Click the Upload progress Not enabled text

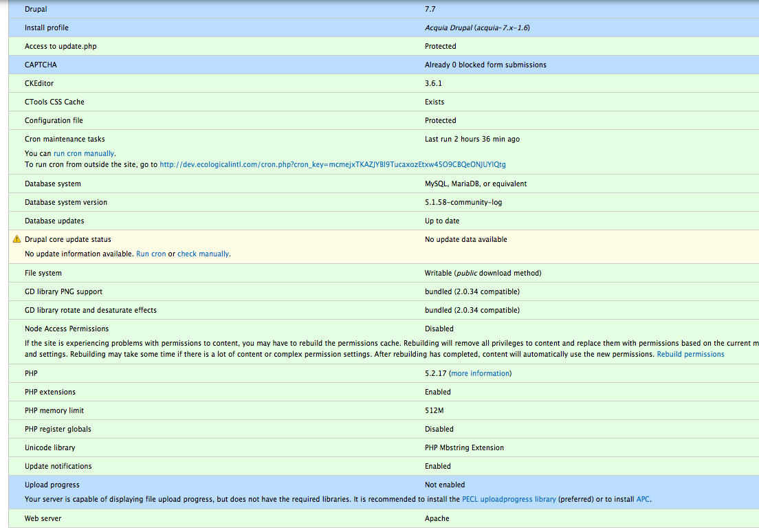(x=444, y=485)
